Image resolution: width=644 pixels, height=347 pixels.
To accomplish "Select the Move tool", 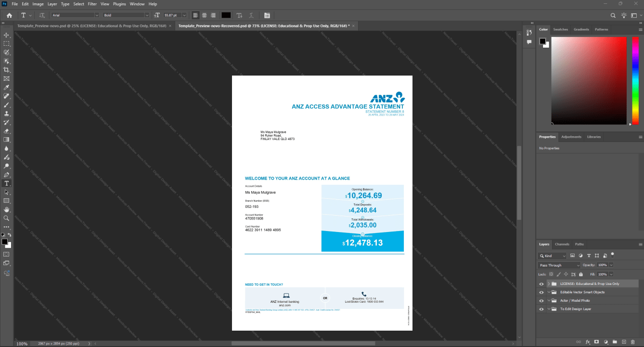I will coord(6,35).
